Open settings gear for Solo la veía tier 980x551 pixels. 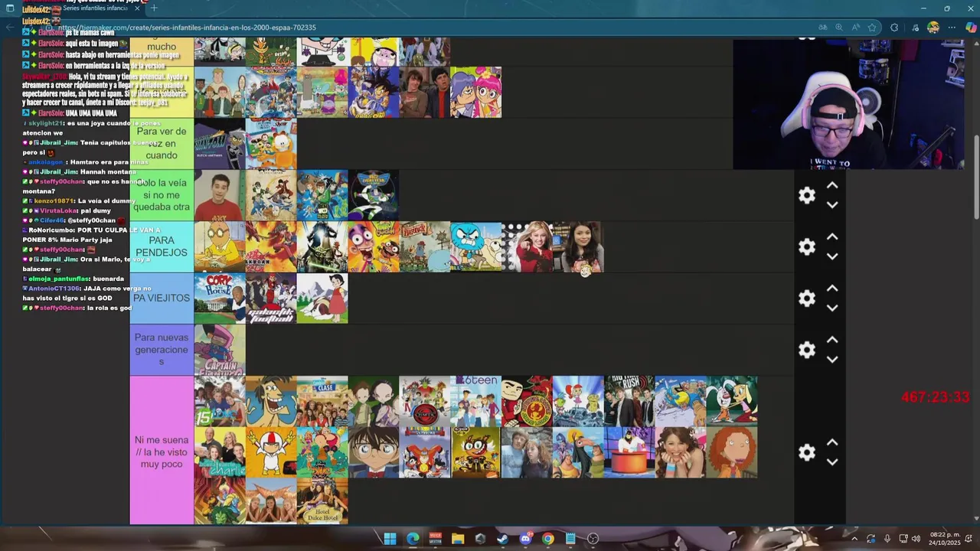click(x=807, y=195)
